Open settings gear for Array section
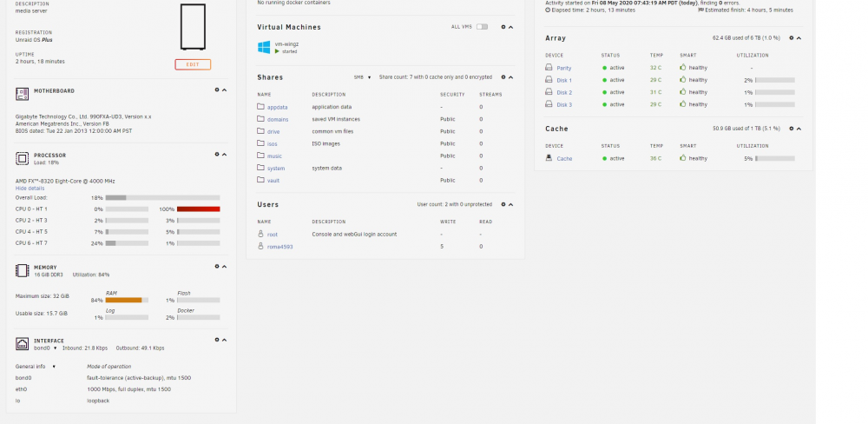Screen dimensions: 868x424 click(x=791, y=37)
